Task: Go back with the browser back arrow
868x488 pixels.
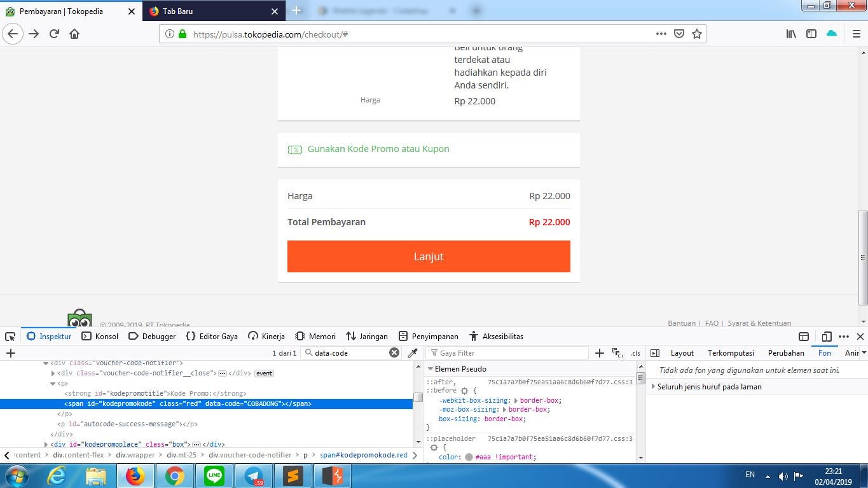Action: 13,34
